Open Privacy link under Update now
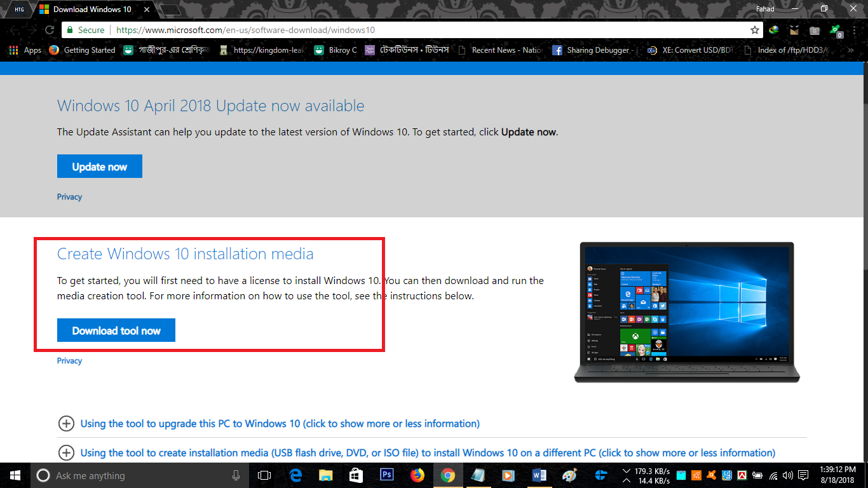868x488 pixels. [69, 197]
